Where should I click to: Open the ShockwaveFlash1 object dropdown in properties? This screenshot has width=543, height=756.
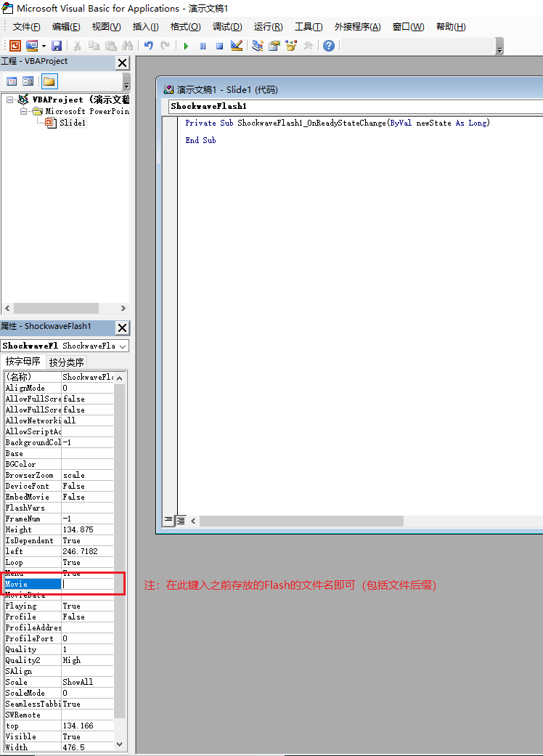pyautogui.click(x=123, y=346)
